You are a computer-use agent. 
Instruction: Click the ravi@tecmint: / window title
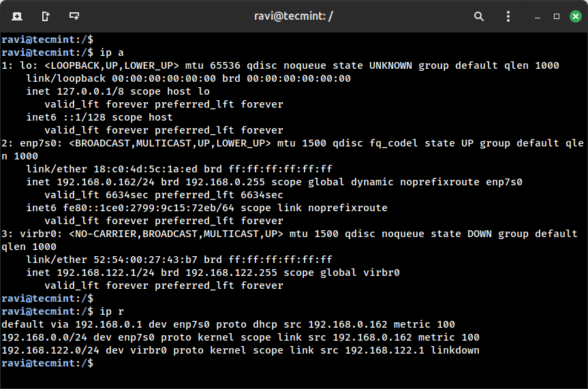[x=294, y=16]
